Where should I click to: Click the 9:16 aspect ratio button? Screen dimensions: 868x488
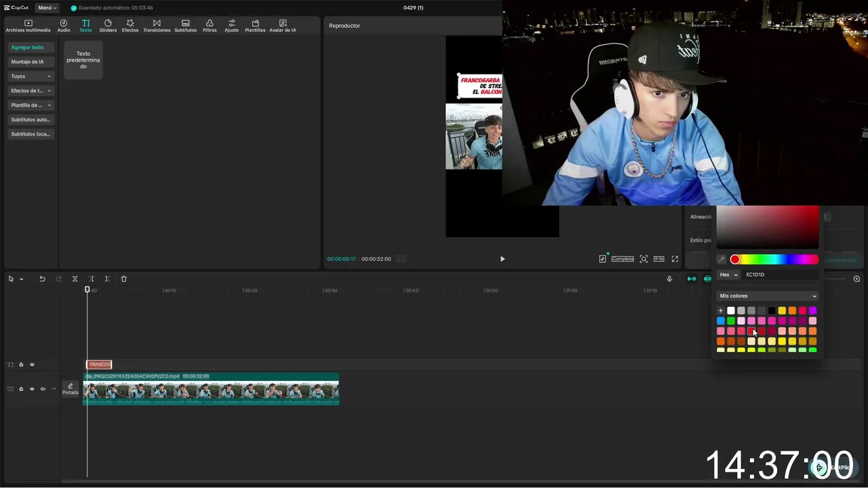[x=658, y=259]
